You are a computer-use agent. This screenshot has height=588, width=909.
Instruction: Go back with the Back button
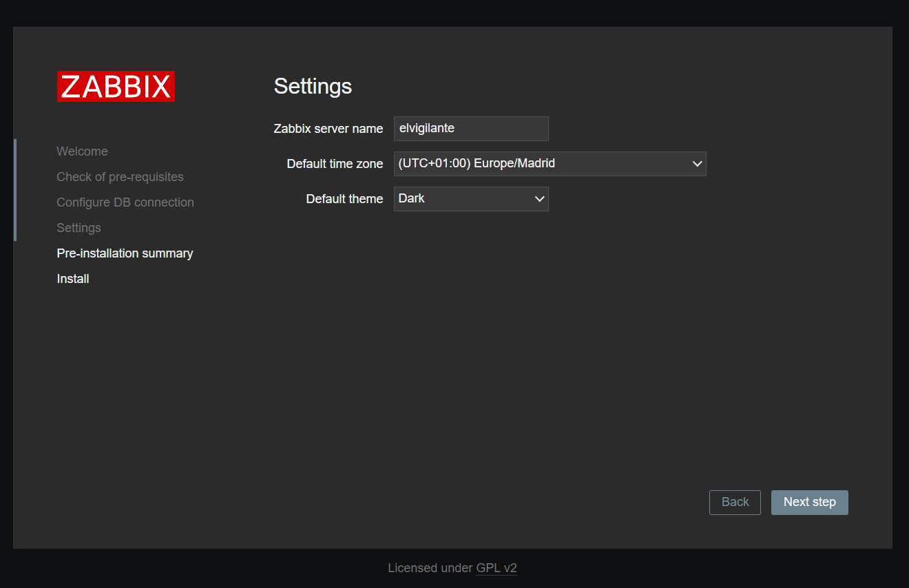[735, 503]
